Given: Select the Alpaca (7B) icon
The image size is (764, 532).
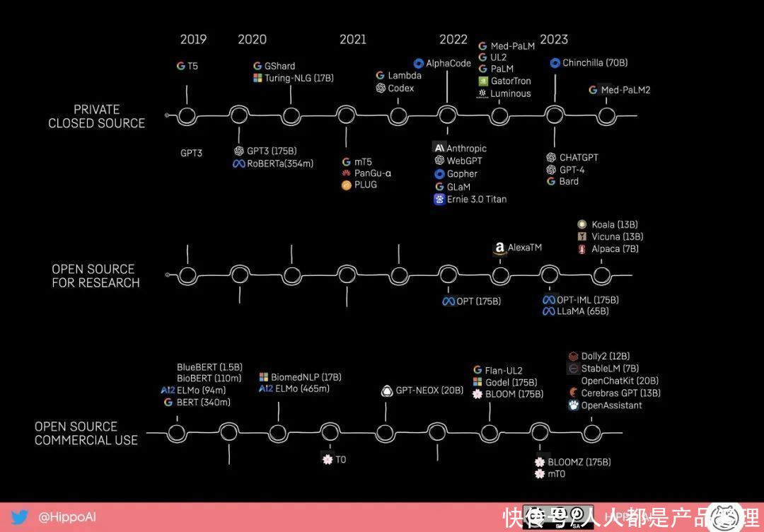Looking at the screenshot, I should tap(581, 249).
